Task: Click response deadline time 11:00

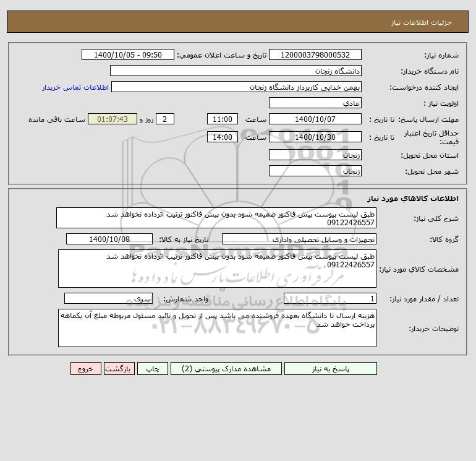Action: click(223, 119)
